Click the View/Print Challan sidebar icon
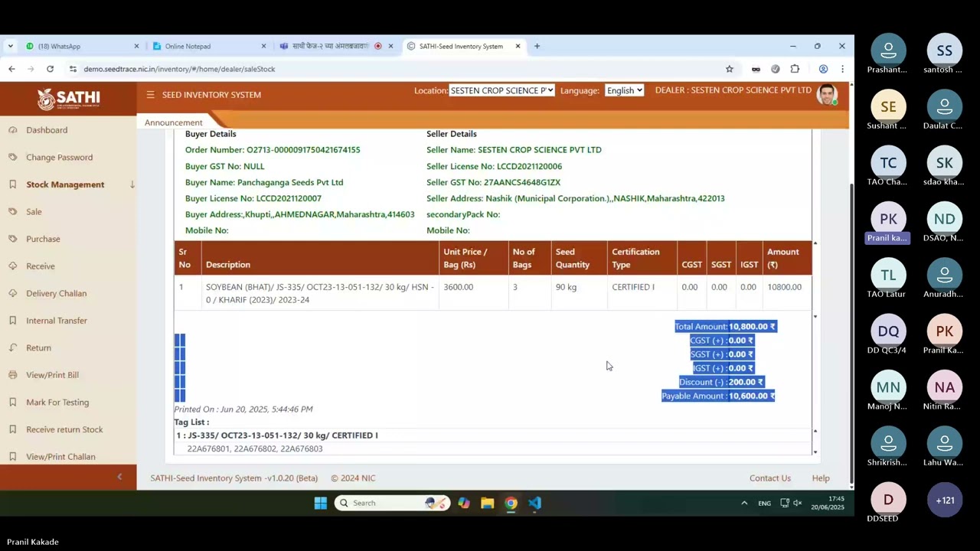980x551 pixels. point(13,457)
